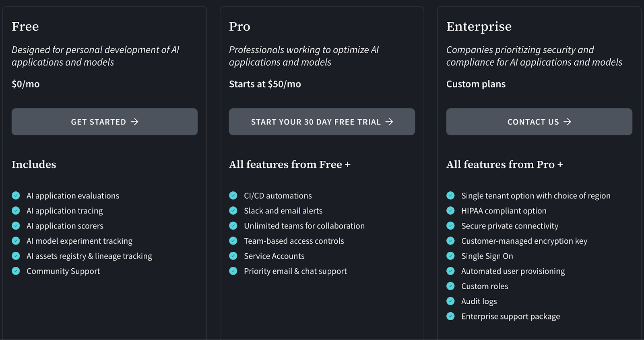
Task: Click the Starts at $50/mo price text
Action: coord(265,84)
